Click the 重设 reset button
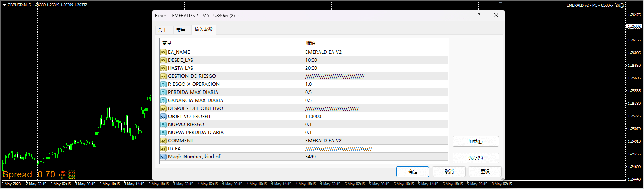The width and height of the screenshot is (644, 189). pos(485,172)
